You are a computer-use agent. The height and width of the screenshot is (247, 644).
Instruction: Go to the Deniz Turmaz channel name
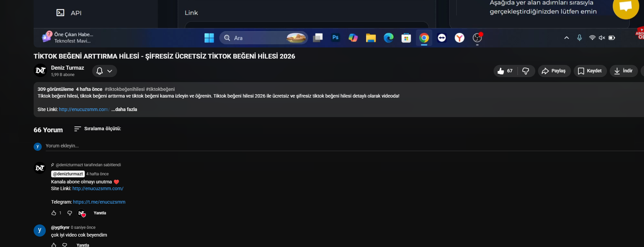pyautogui.click(x=68, y=68)
